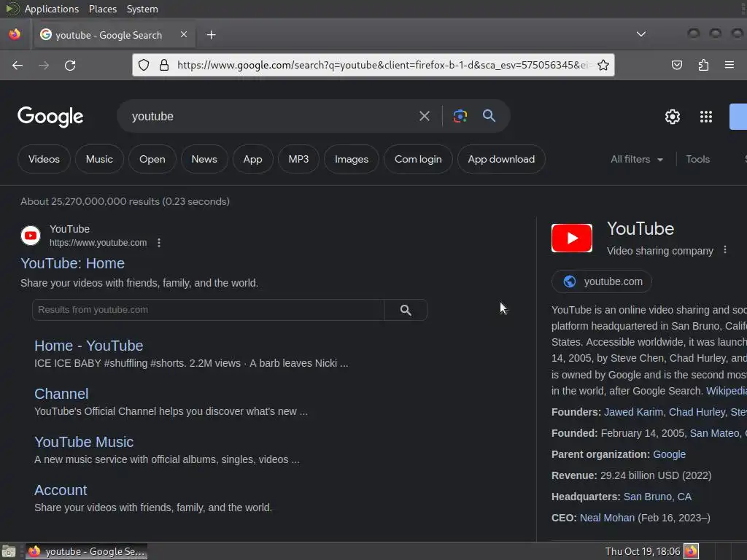Select the MP3 filter chip
This screenshot has width=747, height=560.
tap(298, 159)
